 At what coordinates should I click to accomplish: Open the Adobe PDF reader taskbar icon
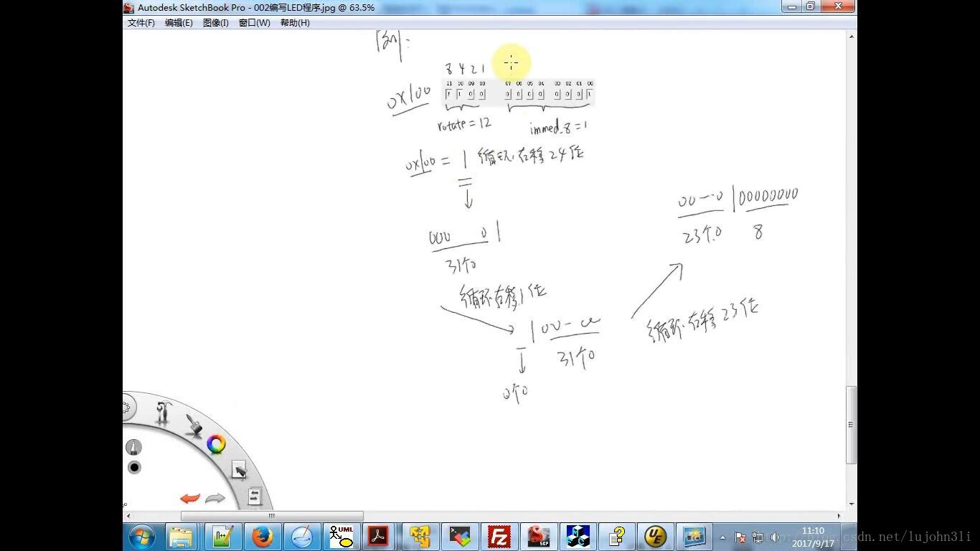coord(380,537)
